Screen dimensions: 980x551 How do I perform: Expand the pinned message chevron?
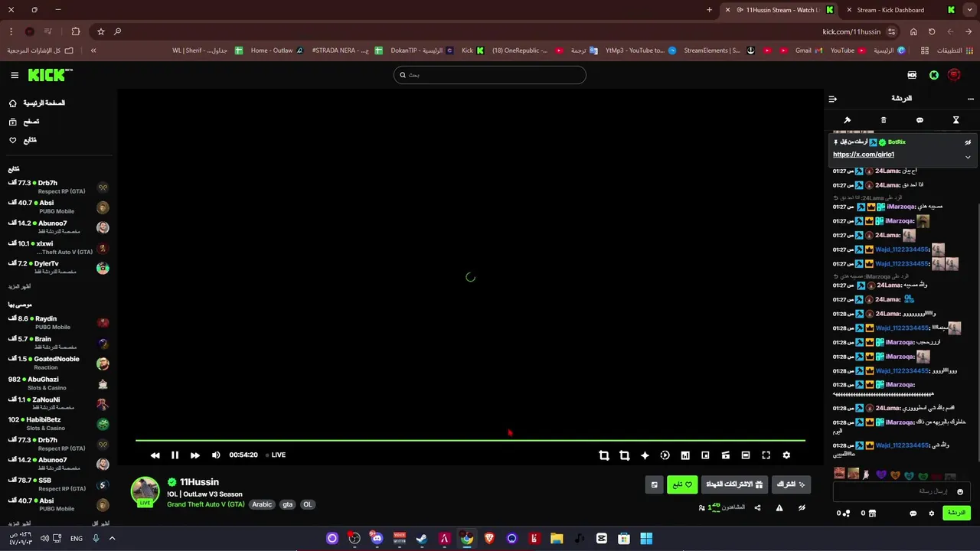[x=968, y=157]
